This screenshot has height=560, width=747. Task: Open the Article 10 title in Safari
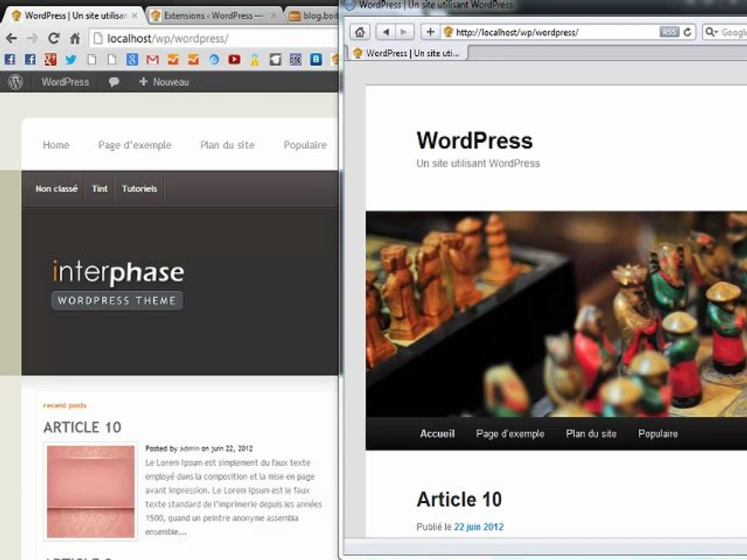pyautogui.click(x=459, y=499)
